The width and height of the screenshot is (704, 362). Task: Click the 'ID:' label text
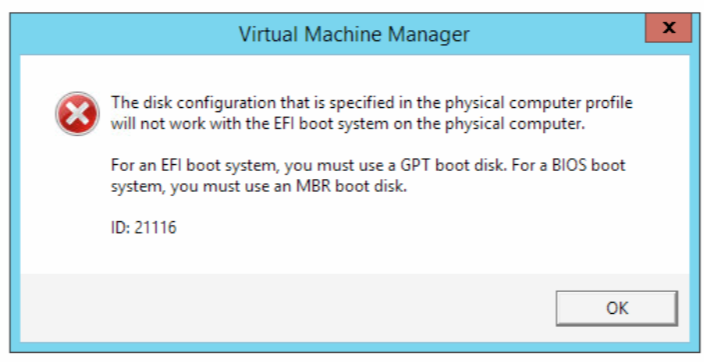120,227
